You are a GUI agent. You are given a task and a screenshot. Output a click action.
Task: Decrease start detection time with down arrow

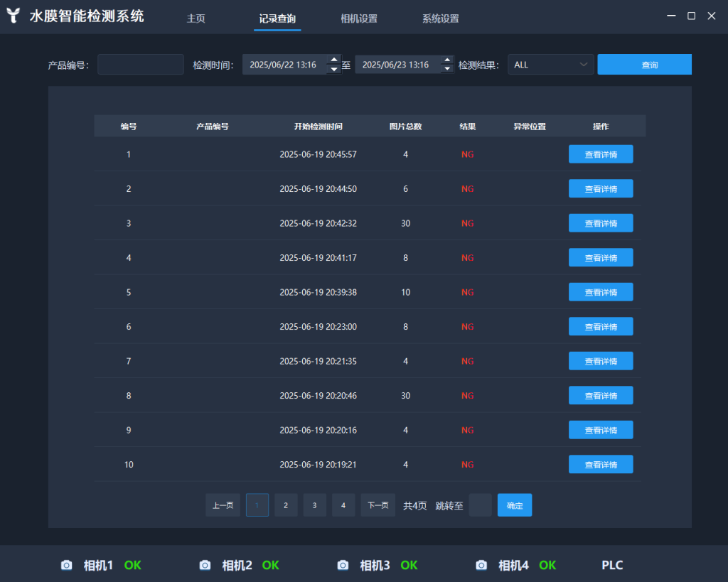click(334, 69)
